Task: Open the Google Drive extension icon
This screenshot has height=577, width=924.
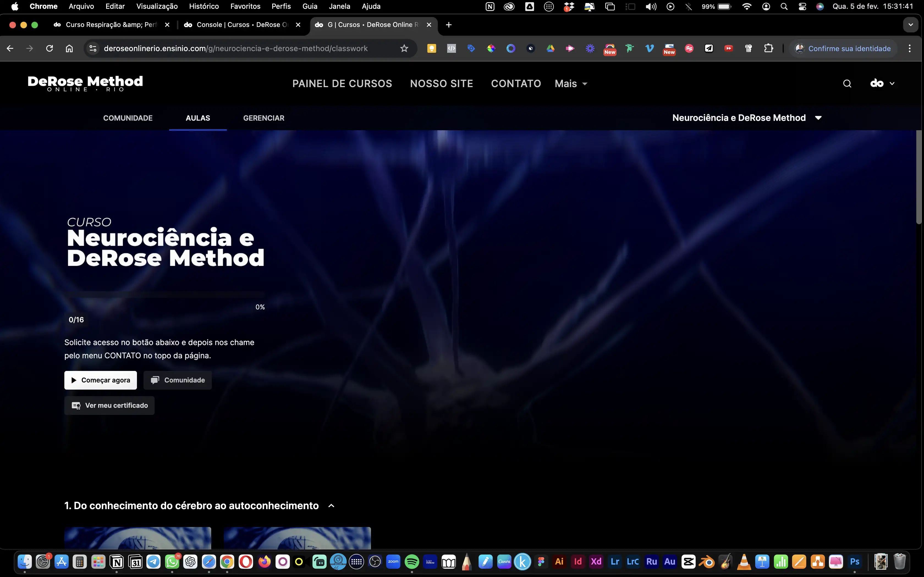Action: pos(550,48)
